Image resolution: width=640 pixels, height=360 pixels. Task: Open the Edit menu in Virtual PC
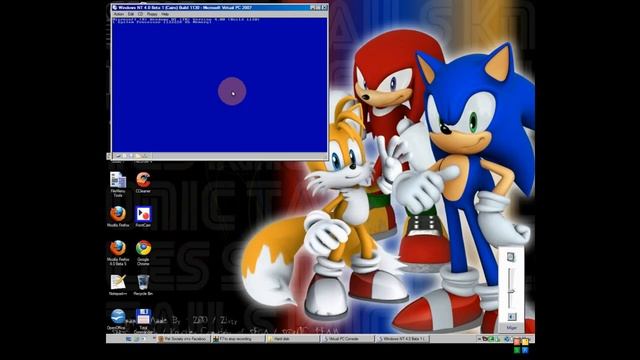click(x=131, y=14)
